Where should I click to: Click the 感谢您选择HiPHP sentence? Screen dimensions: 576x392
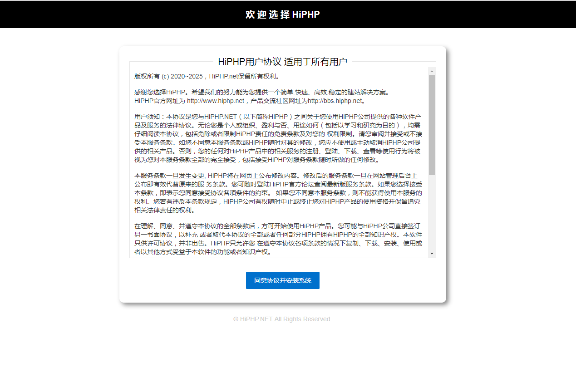(x=261, y=92)
